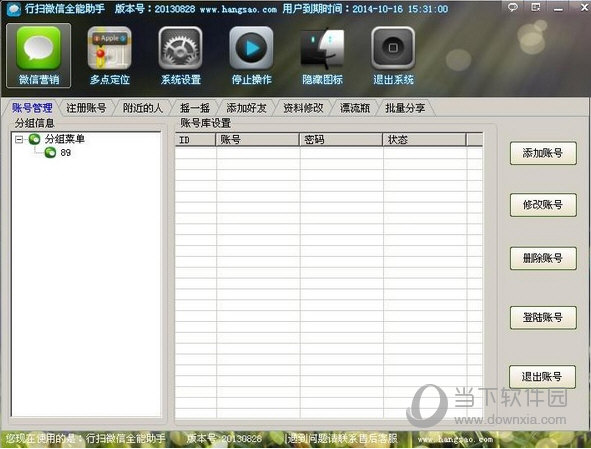Image resolution: width=591 pixels, height=449 pixels.
Task: Go to the 添加好友 tab
Action: pos(247,108)
